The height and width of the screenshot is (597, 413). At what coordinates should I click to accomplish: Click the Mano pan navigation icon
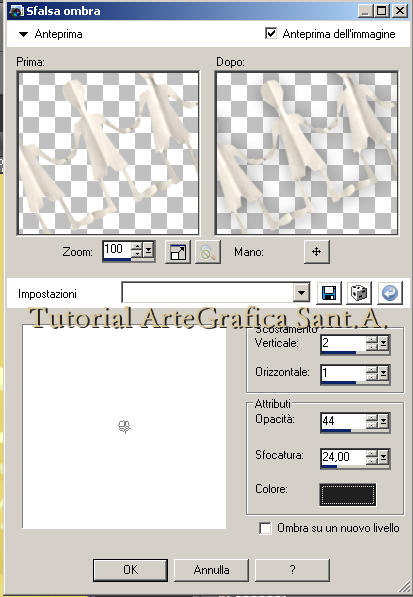tap(317, 251)
